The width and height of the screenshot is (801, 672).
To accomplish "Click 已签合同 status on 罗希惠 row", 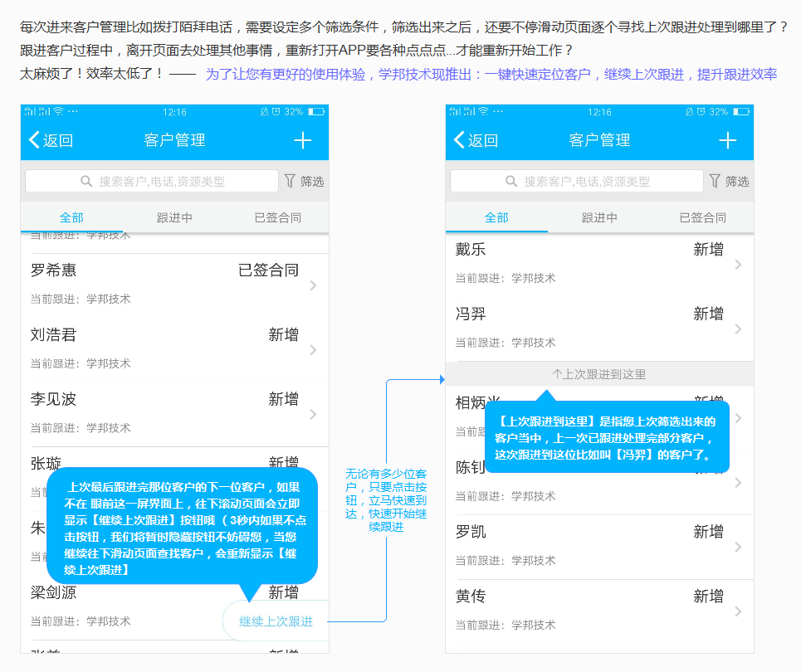I will 269,270.
